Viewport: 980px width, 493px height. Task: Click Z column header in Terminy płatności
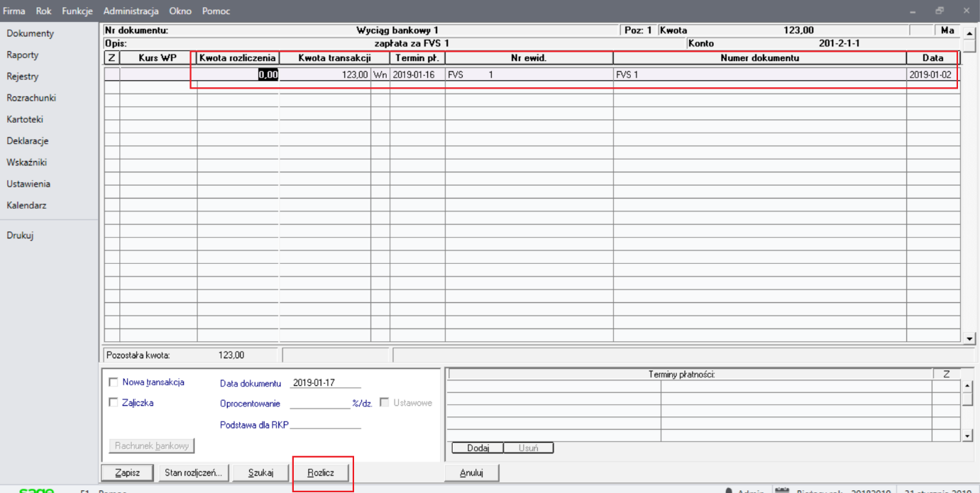point(946,374)
